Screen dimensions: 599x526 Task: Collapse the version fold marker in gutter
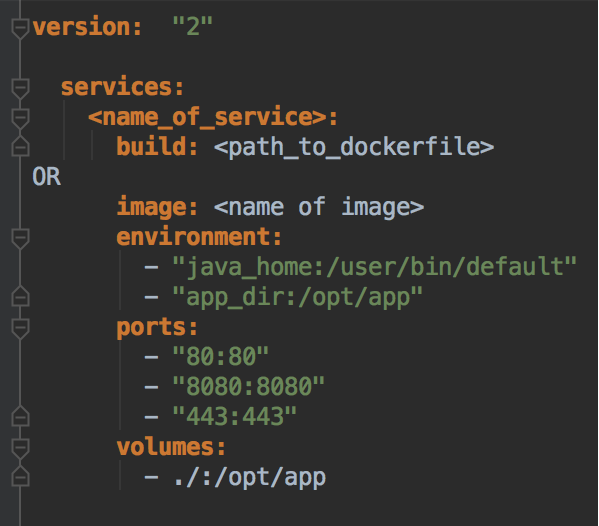click(20, 28)
